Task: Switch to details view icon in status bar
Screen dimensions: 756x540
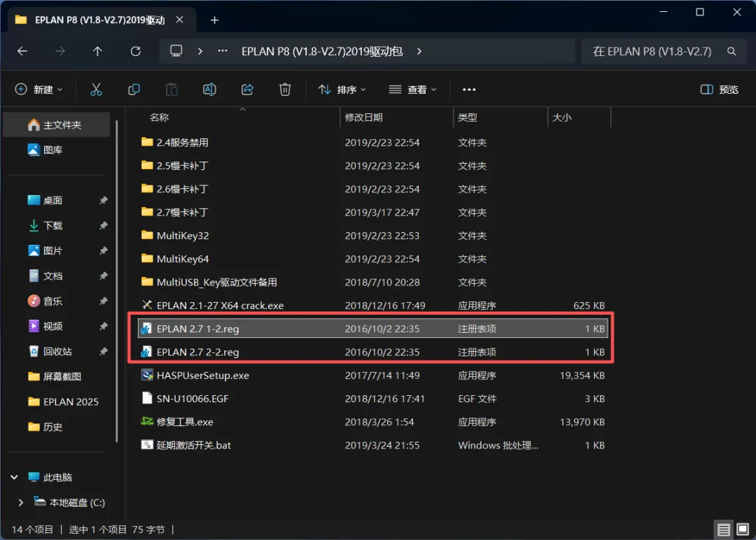Action: tap(723, 530)
